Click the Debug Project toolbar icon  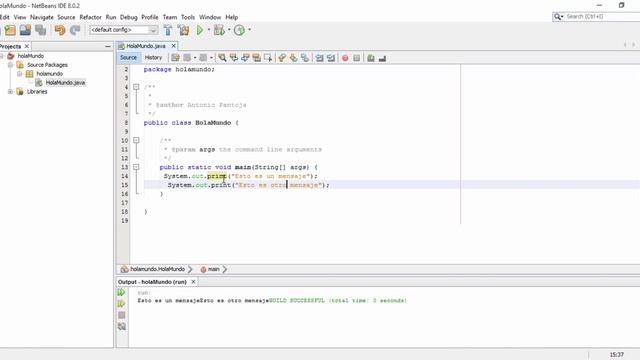pos(219,30)
